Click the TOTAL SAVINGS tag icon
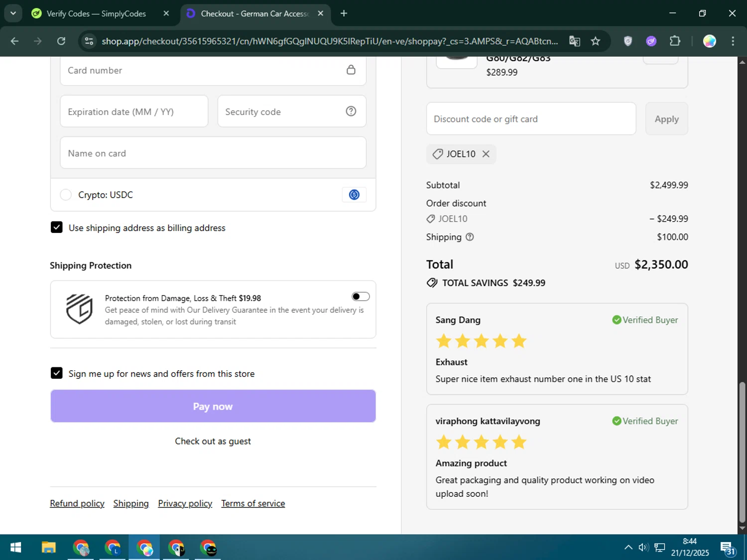The height and width of the screenshot is (560, 747). click(x=432, y=283)
